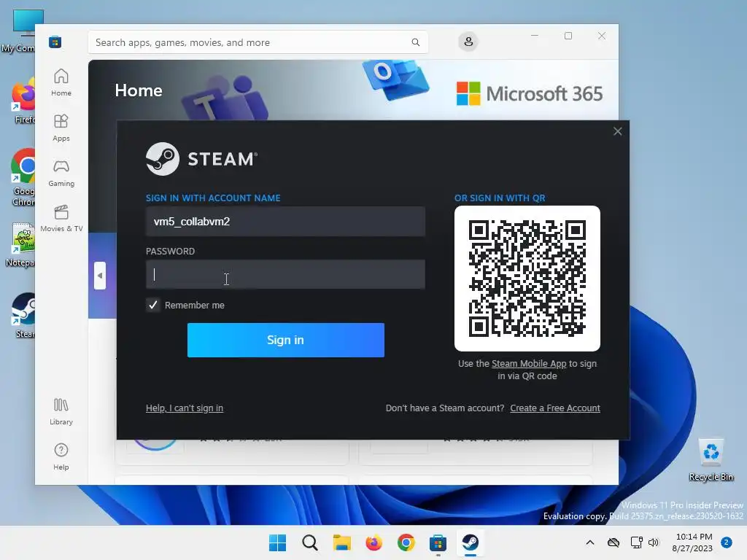This screenshot has width=747, height=560.
Task: Click the previous-slide arrow on Store banner
Action: point(99,275)
